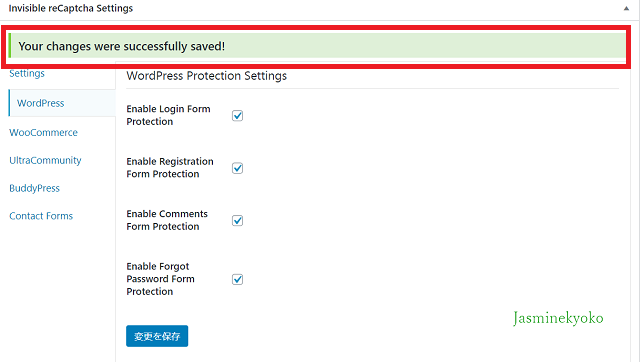This screenshot has height=362, width=640.
Task: Click the Enable Comments Form Protection label
Action: point(167,220)
